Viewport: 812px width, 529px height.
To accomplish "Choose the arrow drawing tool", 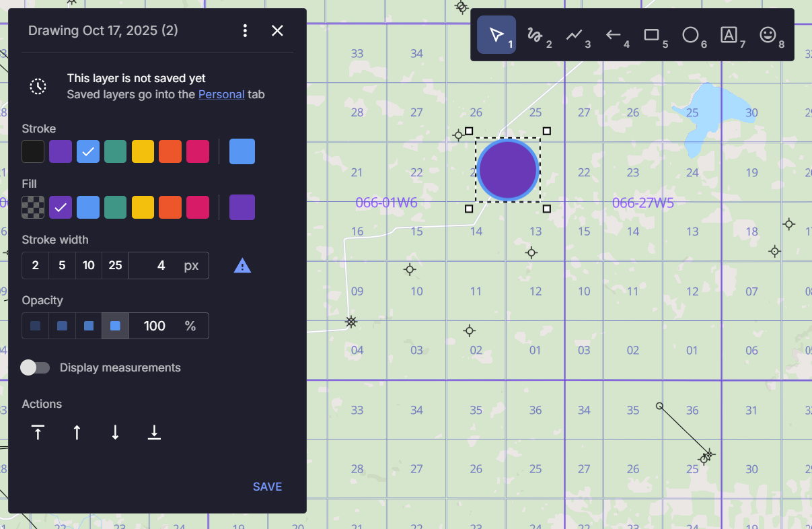I will [x=614, y=35].
